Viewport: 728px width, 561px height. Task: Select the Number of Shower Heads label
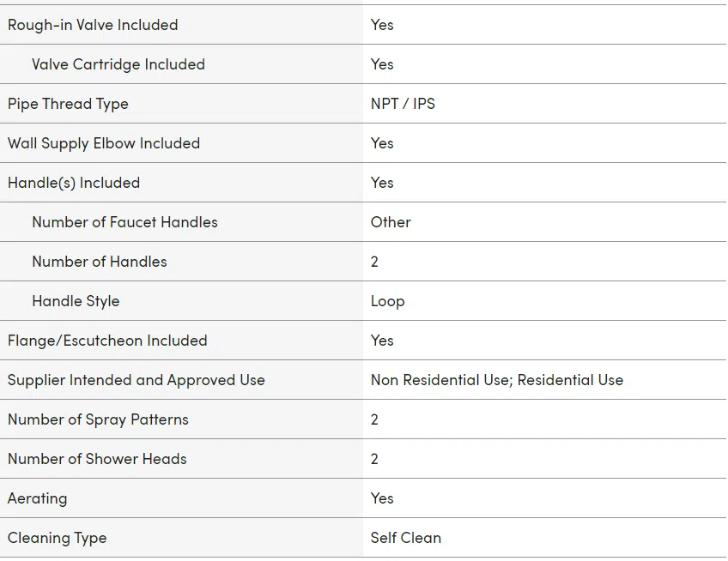97,459
